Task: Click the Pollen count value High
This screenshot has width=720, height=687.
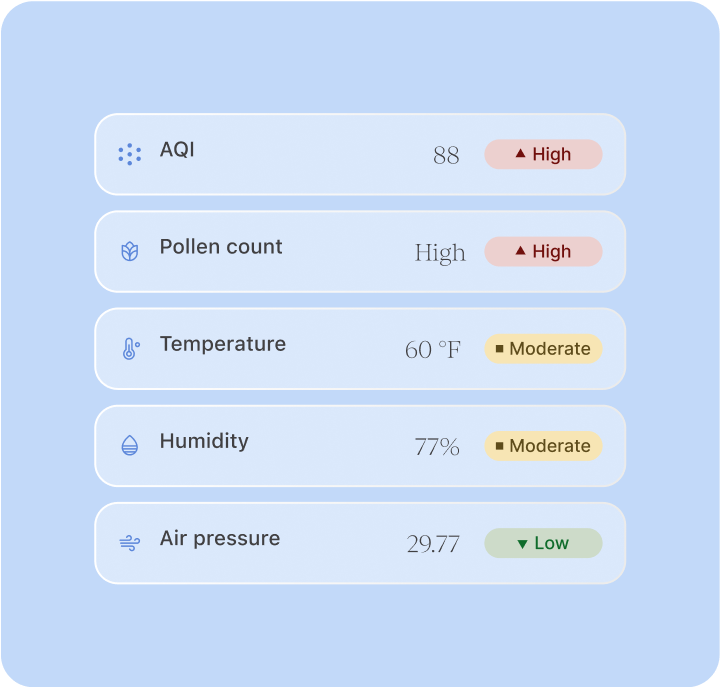Action: click(x=440, y=253)
